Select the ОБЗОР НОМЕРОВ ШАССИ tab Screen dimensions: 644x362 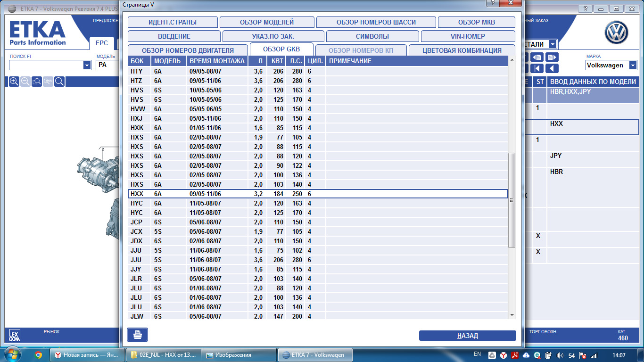376,22
